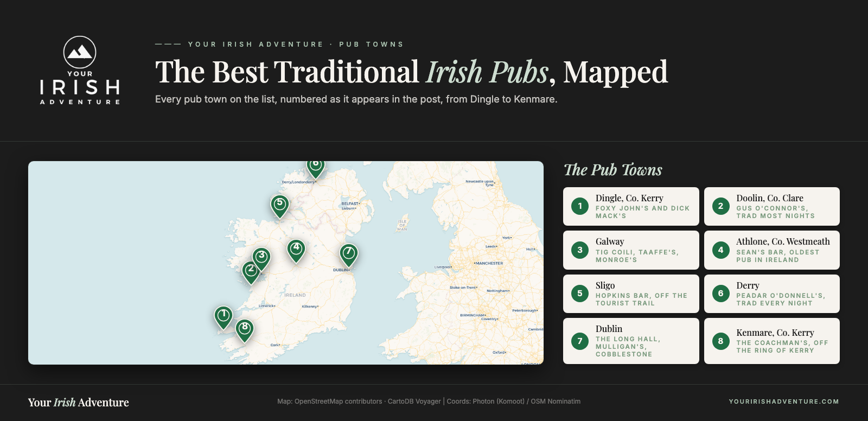The height and width of the screenshot is (421, 868).
Task: Click the Peterborough label on the map
Action: click(525, 310)
